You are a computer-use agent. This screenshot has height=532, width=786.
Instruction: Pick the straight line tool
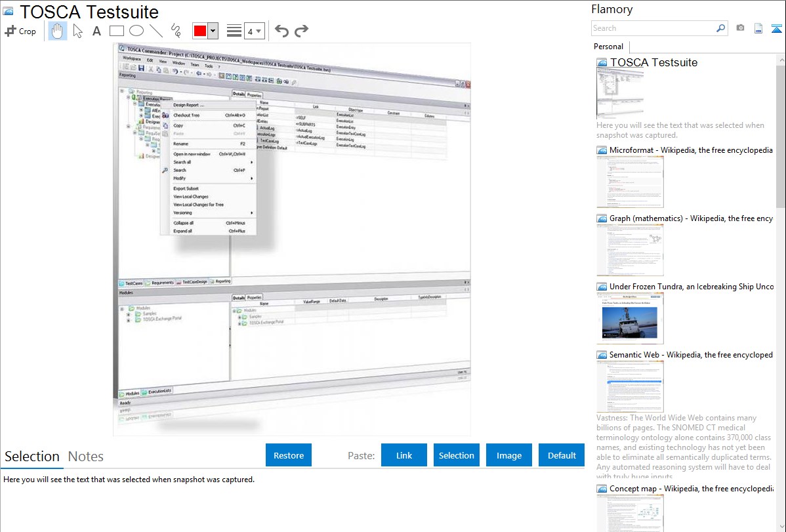pos(156,31)
